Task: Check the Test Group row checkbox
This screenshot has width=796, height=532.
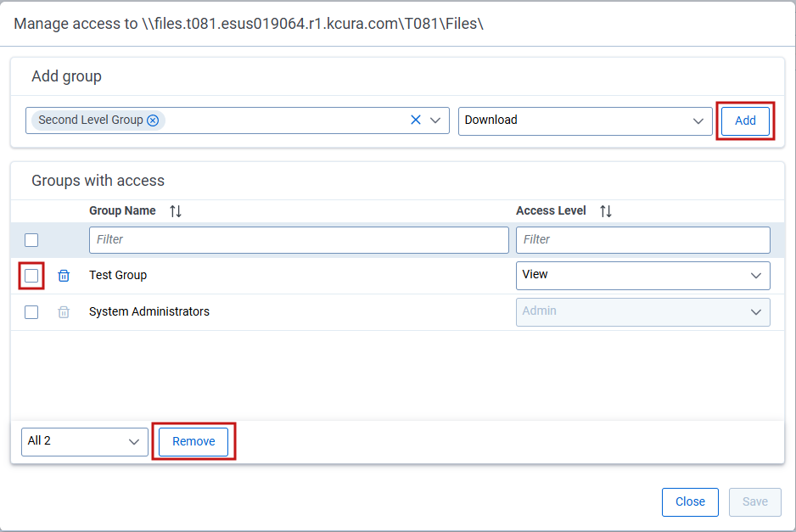Action: point(31,275)
